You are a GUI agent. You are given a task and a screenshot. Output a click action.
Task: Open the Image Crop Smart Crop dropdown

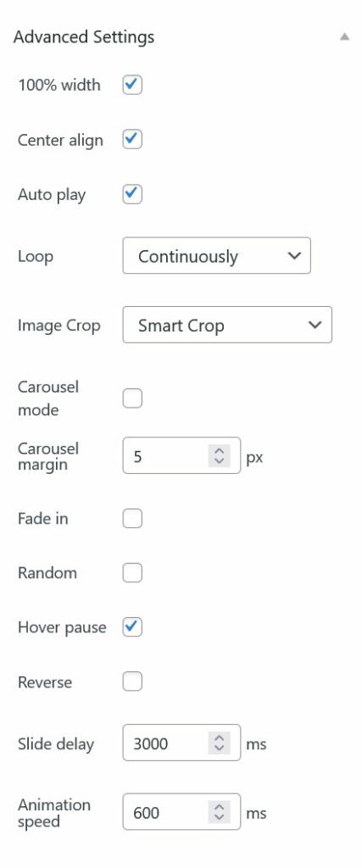[x=227, y=325]
